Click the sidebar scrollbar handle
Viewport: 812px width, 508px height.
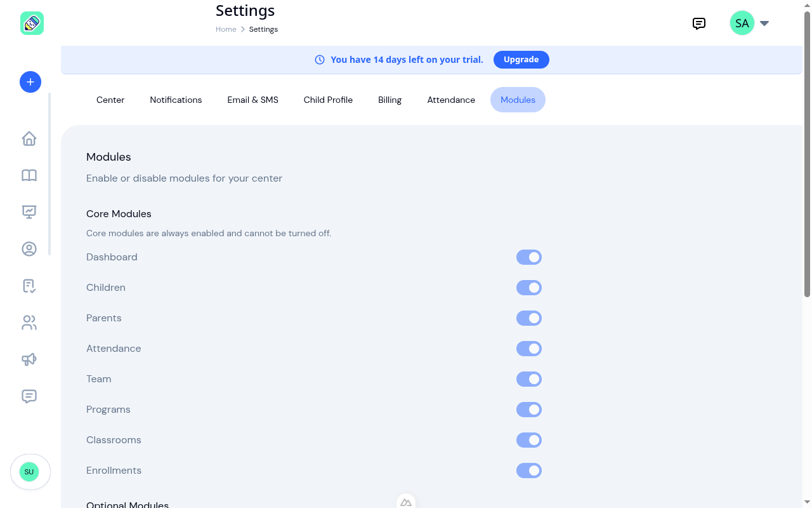point(49,174)
